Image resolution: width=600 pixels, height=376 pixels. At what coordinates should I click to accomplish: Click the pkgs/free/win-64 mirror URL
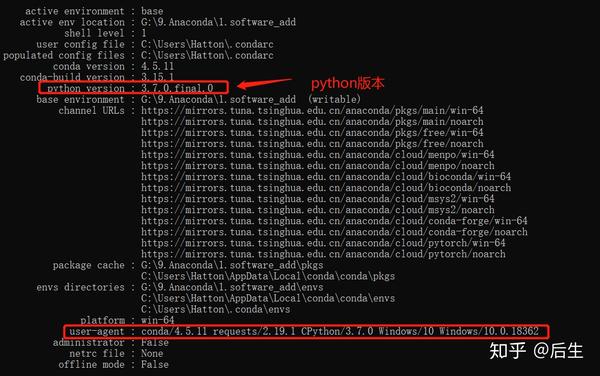[x=312, y=133]
